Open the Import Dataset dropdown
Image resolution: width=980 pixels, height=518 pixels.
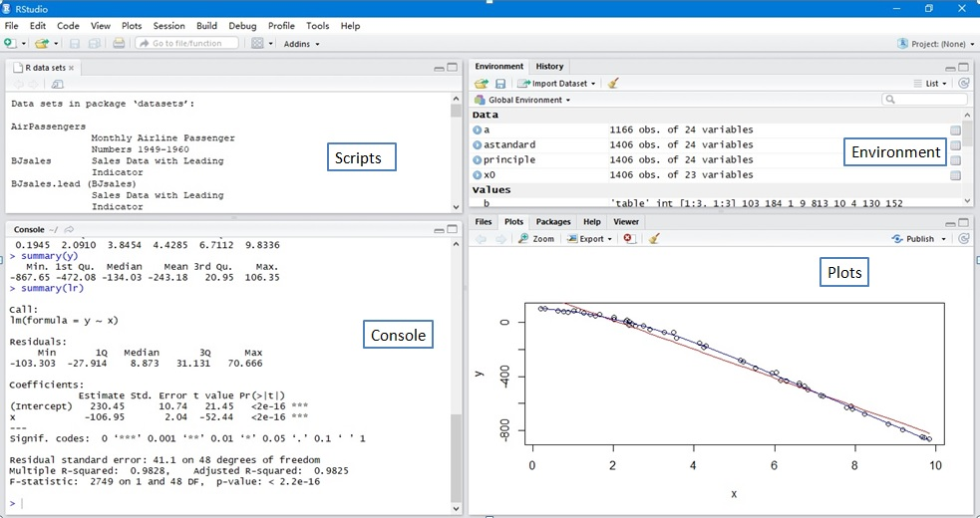pyautogui.click(x=556, y=83)
